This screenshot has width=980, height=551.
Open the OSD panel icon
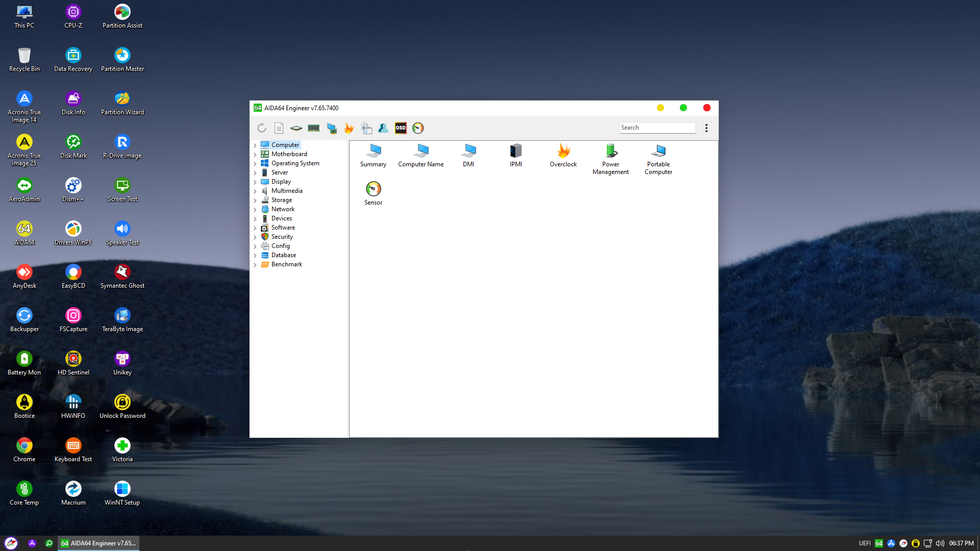[401, 128]
